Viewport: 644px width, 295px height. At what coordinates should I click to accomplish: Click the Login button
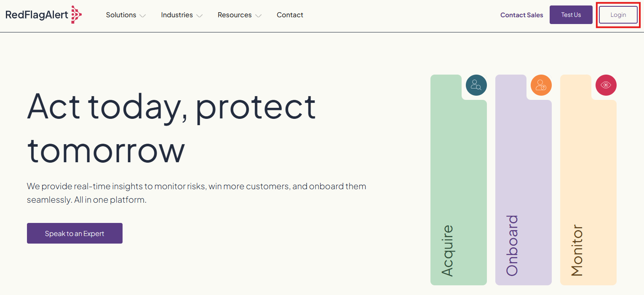tap(618, 15)
